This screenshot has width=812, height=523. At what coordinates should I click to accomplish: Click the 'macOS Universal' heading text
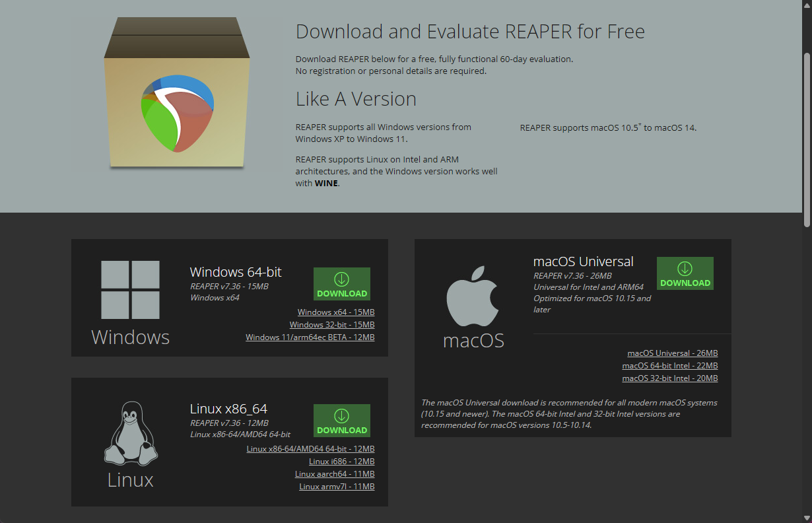point(584,261)
